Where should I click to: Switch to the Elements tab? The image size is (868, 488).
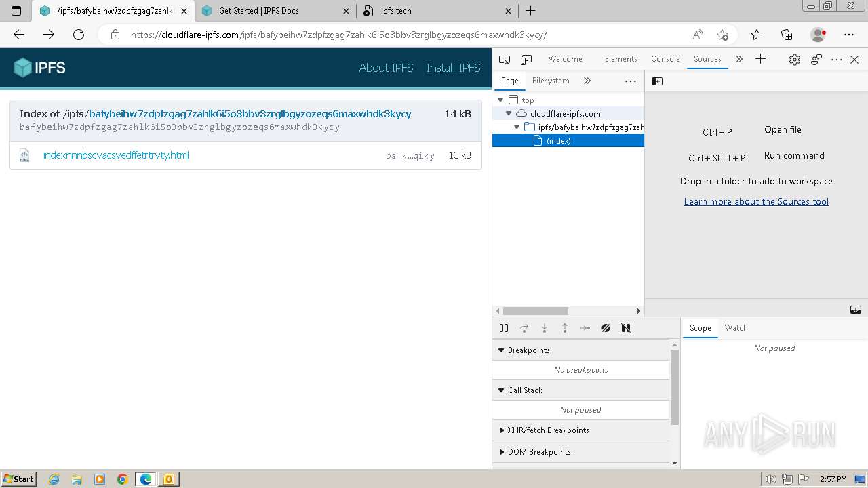coord(621,59)
